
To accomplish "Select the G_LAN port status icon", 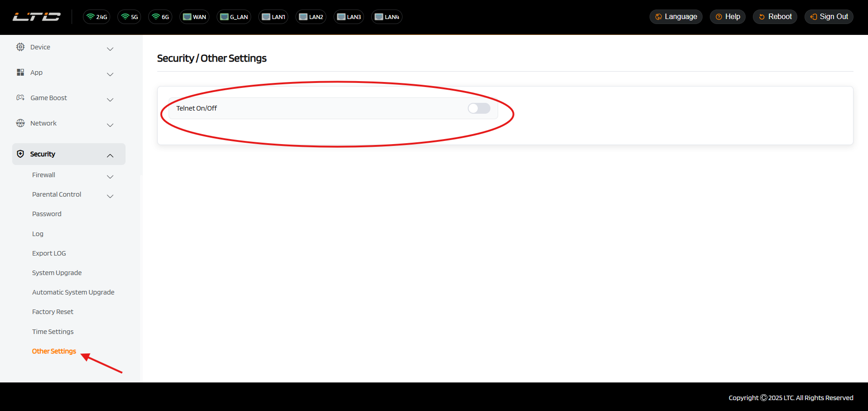I will [234, 17].
